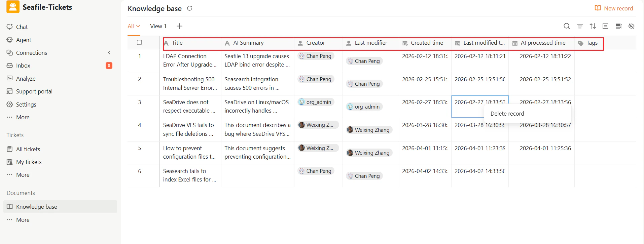Open the filter tool
The width and height of the screenshot is (644, 244).
click(580, 26)
